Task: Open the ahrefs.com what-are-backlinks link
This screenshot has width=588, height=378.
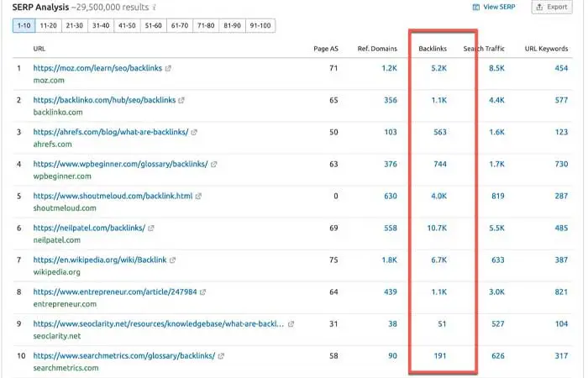Action: pyautogui.click(x=111, y=132)
